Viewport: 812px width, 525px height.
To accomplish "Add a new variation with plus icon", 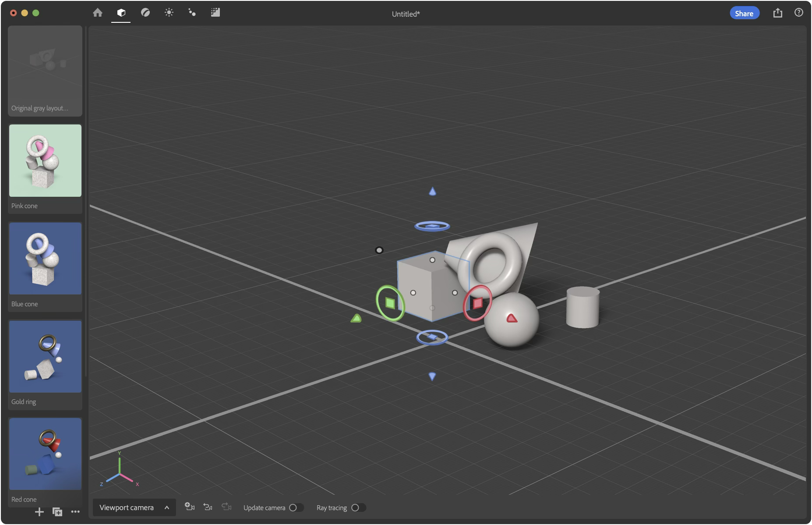I will (x=39, y=512).
